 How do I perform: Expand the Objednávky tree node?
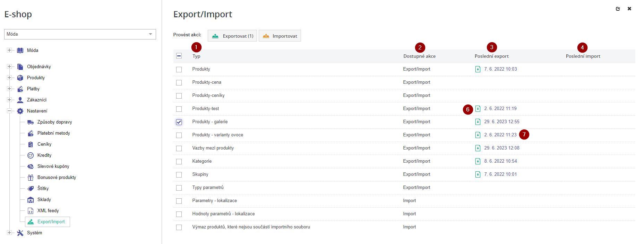(x=9, y=67)
